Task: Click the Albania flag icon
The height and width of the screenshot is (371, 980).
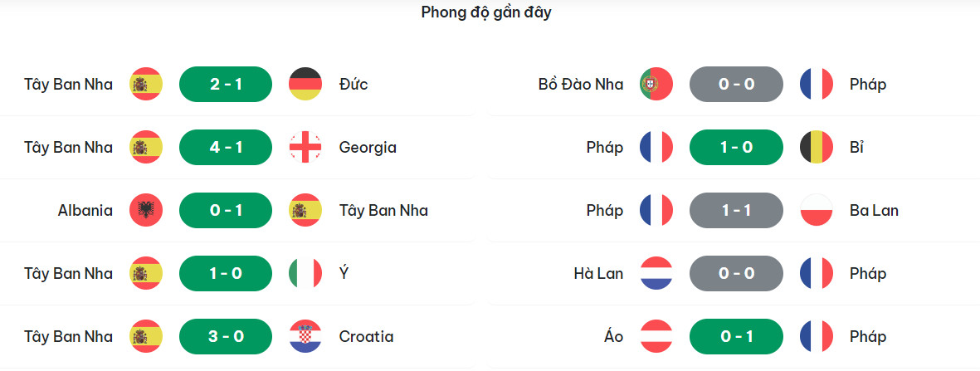Action: tap(146, 210)
